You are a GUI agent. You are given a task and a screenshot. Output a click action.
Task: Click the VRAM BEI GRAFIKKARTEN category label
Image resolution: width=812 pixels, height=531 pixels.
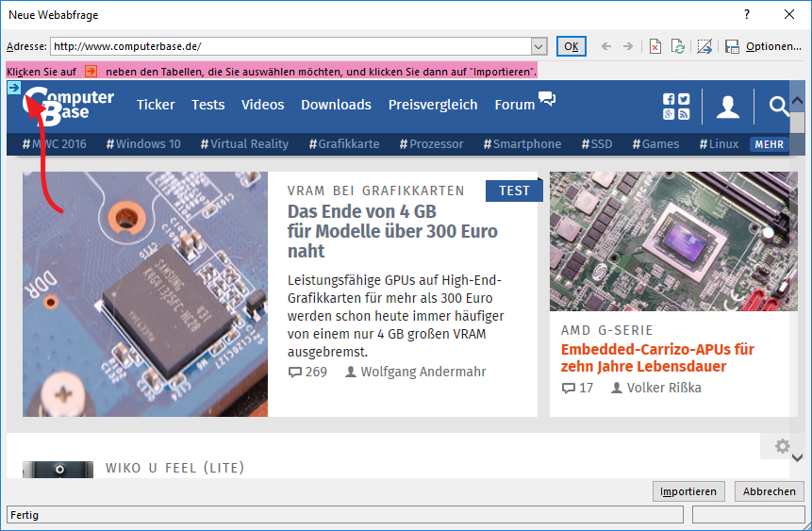(376, 191)
